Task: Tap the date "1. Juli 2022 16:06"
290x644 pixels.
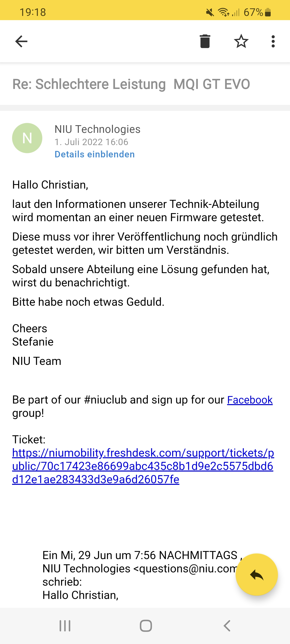Action: [91, 142]
